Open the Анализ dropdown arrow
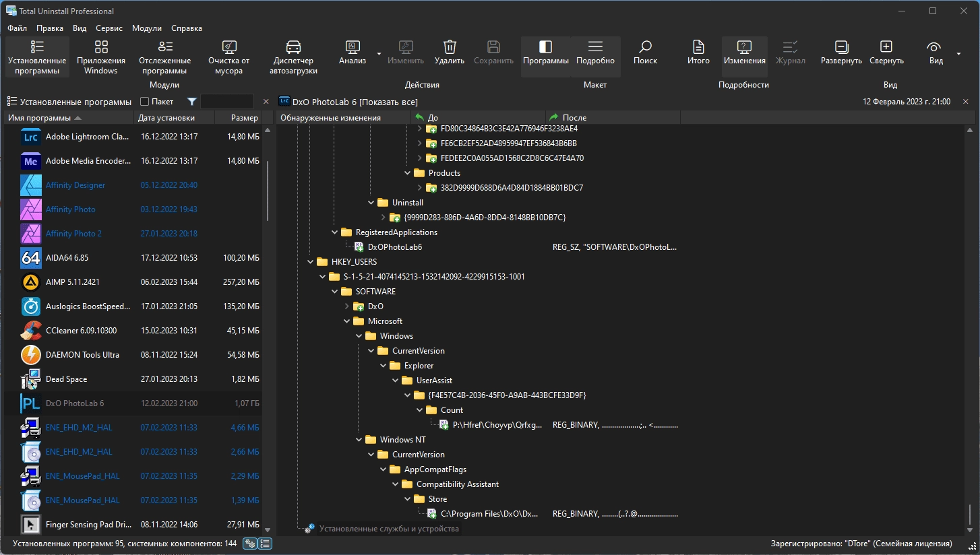Viewport: 980px width, 555px height. [x=379, y=54]
